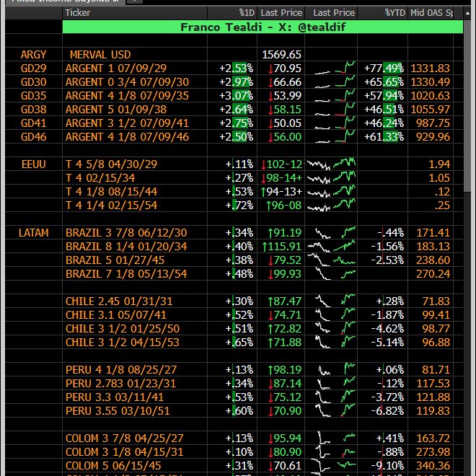Open bond BRAZIL 3 7/8 06/12/30
This screenshot has height=476, width=476.
click(126, 232)
